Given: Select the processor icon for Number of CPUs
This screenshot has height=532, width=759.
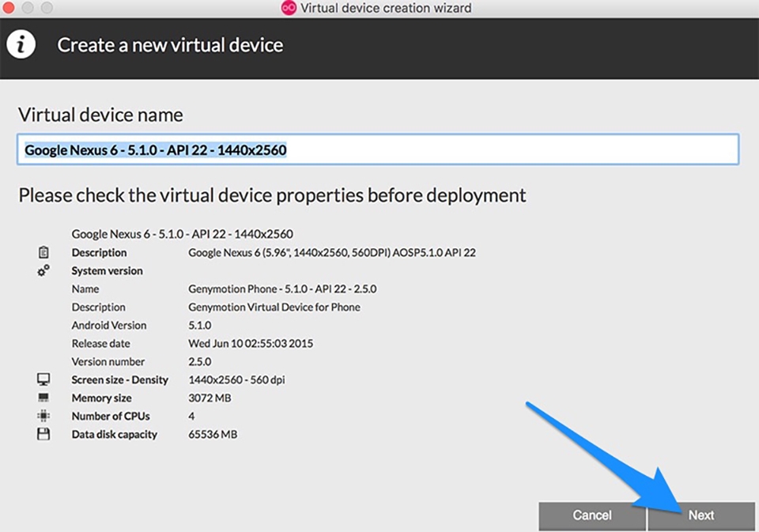Looking at the screenshot, I should (43, 416).
